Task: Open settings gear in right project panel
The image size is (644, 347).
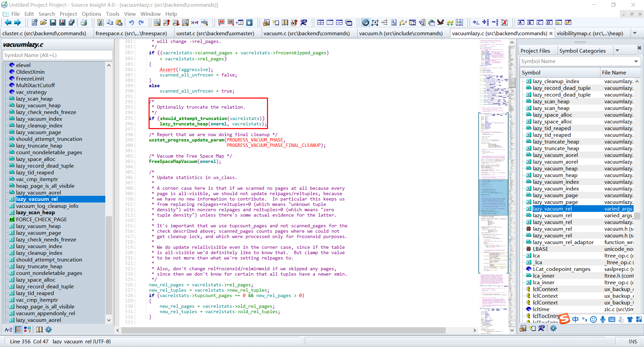Action: pyautogui.click(x=553, y=329)
